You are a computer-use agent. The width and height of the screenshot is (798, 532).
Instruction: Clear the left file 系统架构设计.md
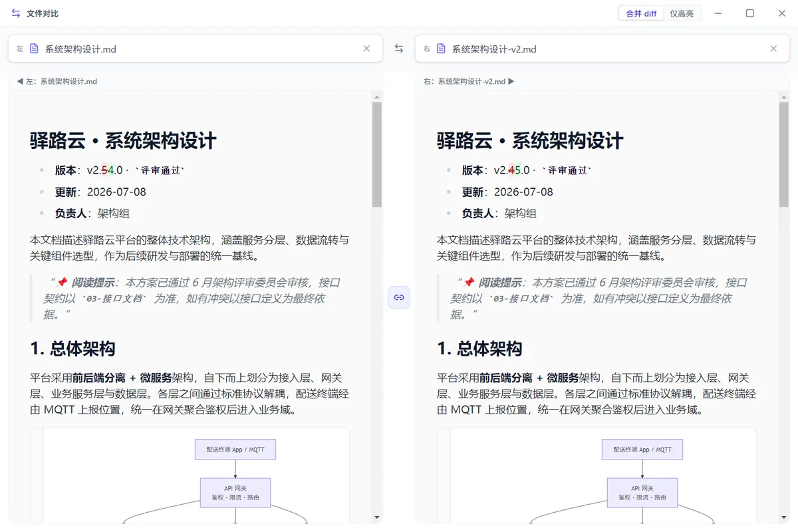[366, 49]
